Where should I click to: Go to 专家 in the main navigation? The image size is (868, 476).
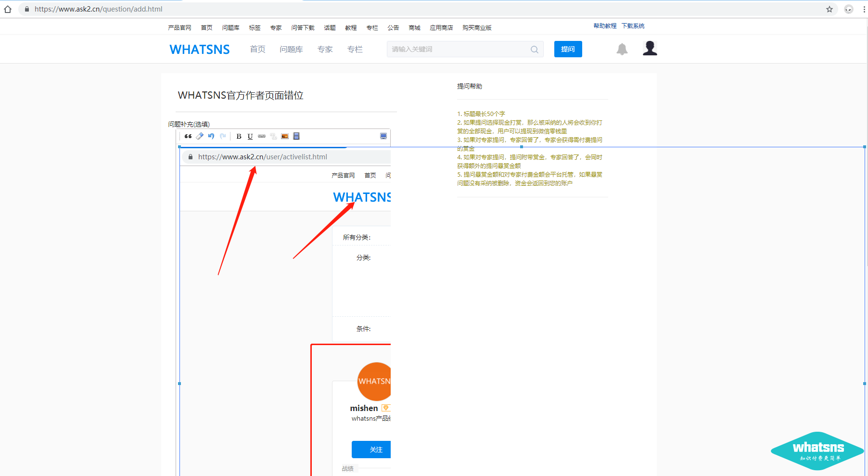[x=325, y=49]
